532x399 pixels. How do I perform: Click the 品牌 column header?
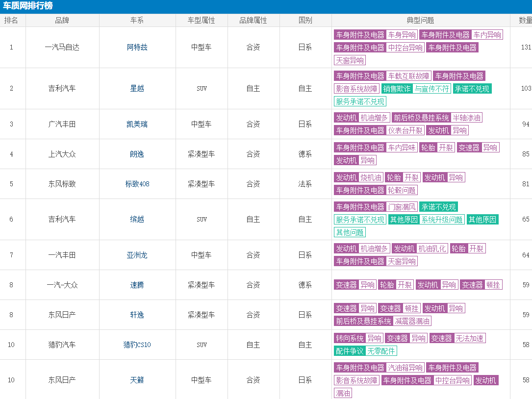[62, 21]
